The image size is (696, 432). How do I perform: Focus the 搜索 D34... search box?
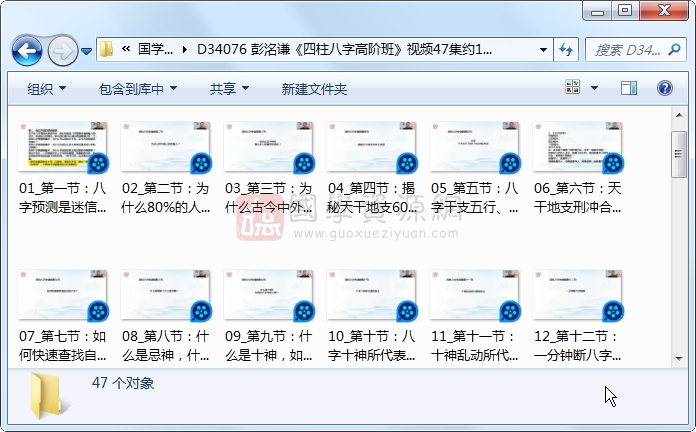point(628,50)
